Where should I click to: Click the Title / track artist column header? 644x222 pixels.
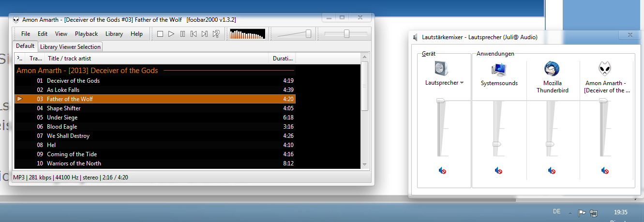[x=157, y=59]
